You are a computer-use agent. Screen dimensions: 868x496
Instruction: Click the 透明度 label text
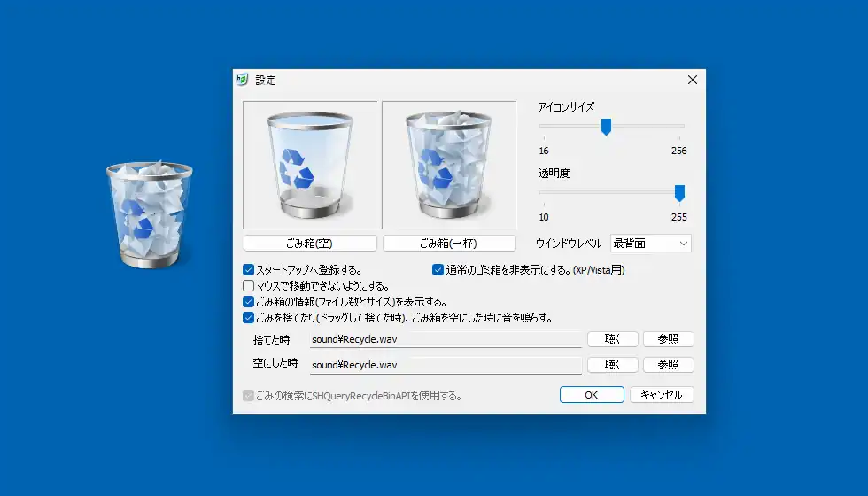point(554,174)
